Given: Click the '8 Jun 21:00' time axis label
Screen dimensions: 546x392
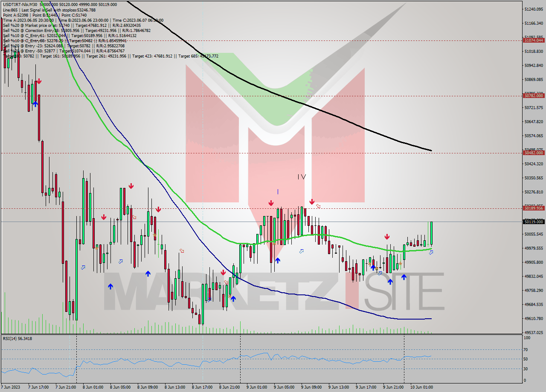Looking at the screenshot, I should pos(229,387).
